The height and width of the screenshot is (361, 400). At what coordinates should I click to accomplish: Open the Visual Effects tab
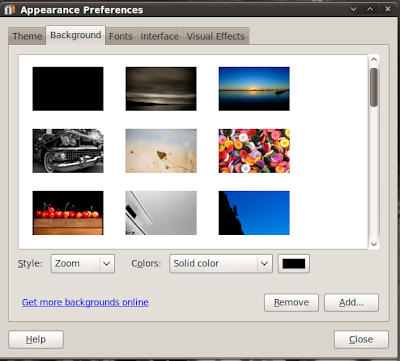click(x=216, y=36)
